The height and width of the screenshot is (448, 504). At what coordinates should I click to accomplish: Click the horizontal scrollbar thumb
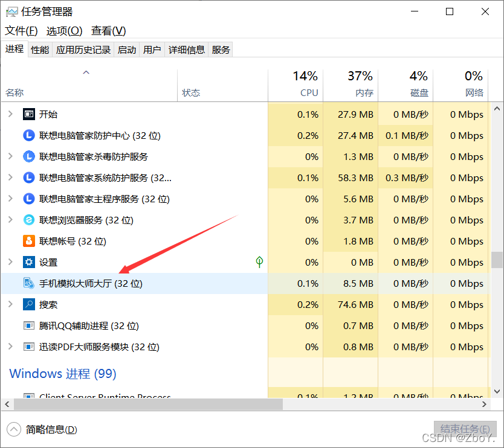(x=148, y=405)
